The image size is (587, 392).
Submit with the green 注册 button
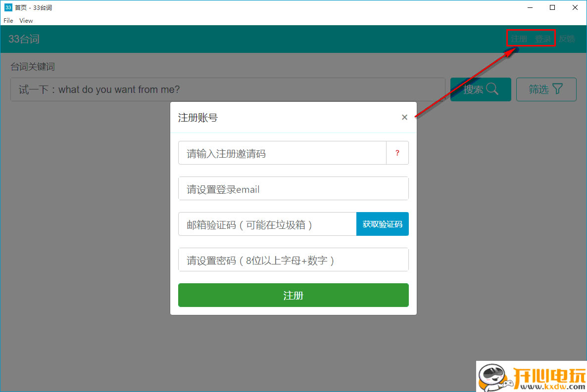pyautogui.click(x=293, y=295)
